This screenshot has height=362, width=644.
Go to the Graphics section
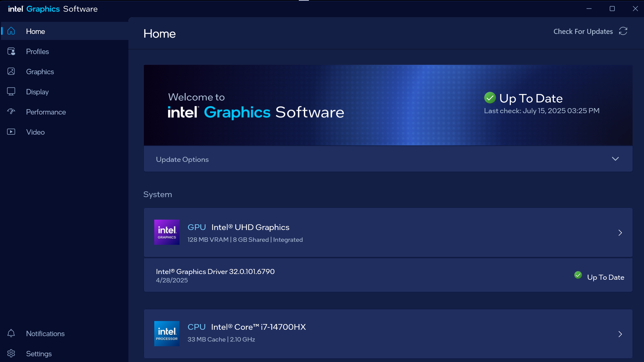click(x=65, y=72)
